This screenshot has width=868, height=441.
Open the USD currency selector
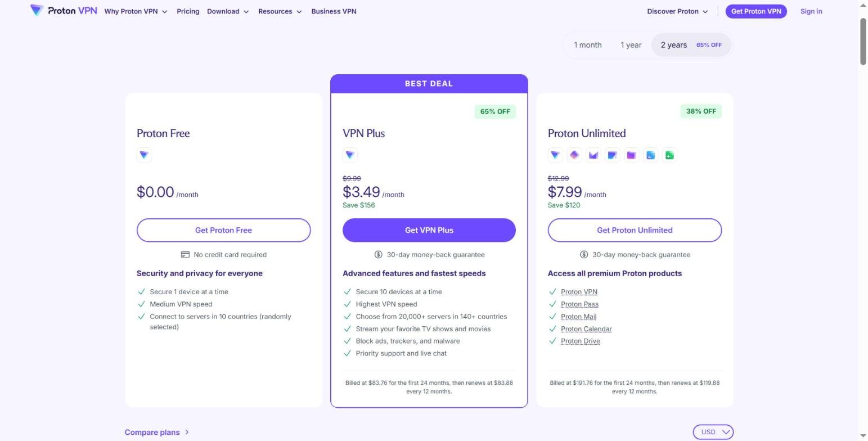[x=713, y=432]
